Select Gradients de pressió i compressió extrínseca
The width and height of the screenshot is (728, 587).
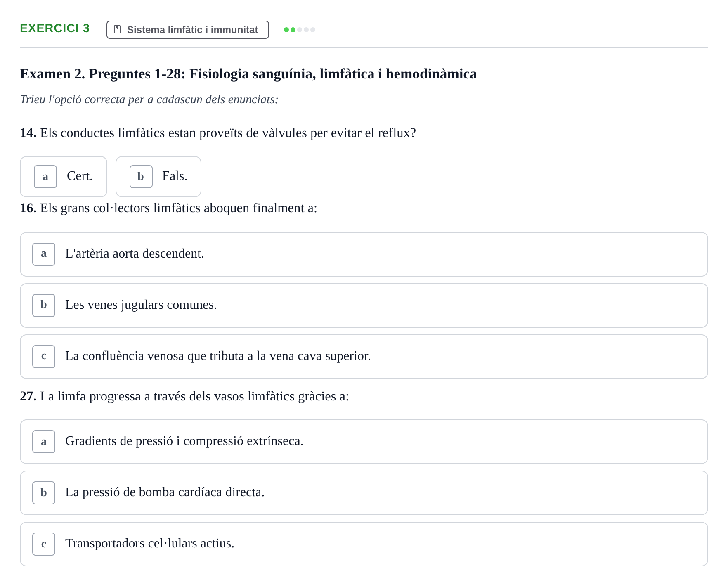[364, 442]
